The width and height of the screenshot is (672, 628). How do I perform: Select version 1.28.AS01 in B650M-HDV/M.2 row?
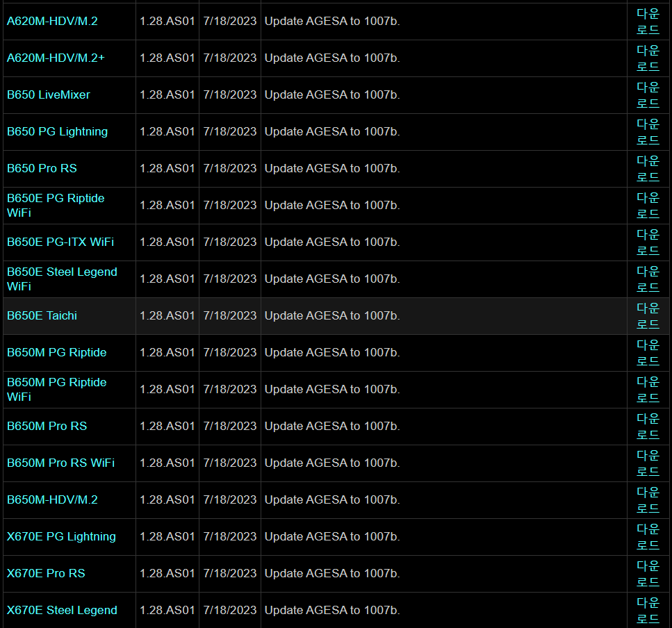pyautogui.click(x=167, y=500)
